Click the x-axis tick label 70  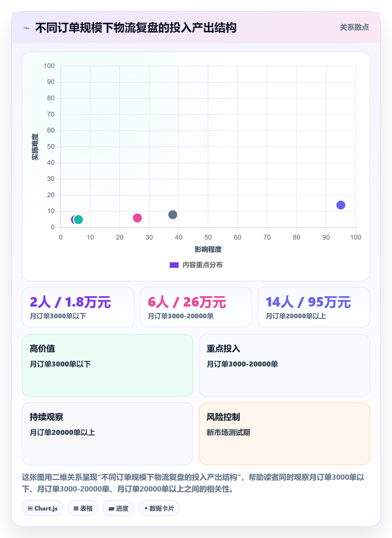tap(267, 237)
